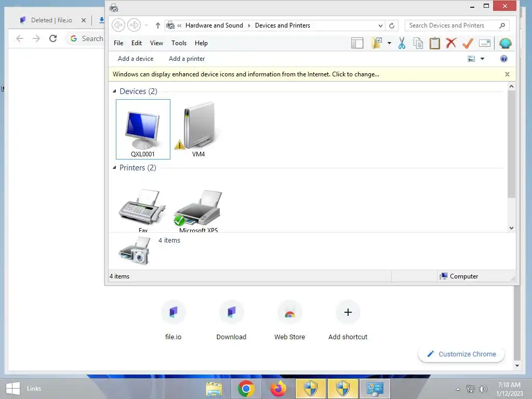
Task: Click the Paste clipboard toolbar icon
Action: pyautogui.click(x=435, y=43)
